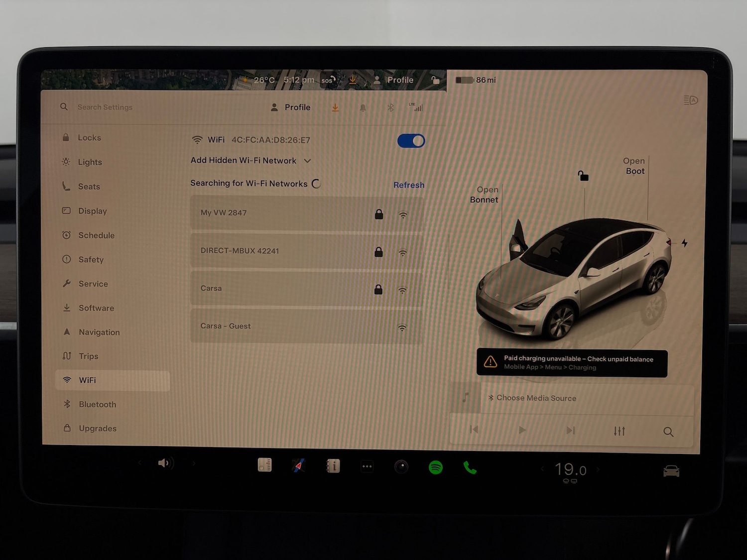This screenshot has width=747, height=560.
Task: Tap download icon in settings header
Action: (335, 108)
